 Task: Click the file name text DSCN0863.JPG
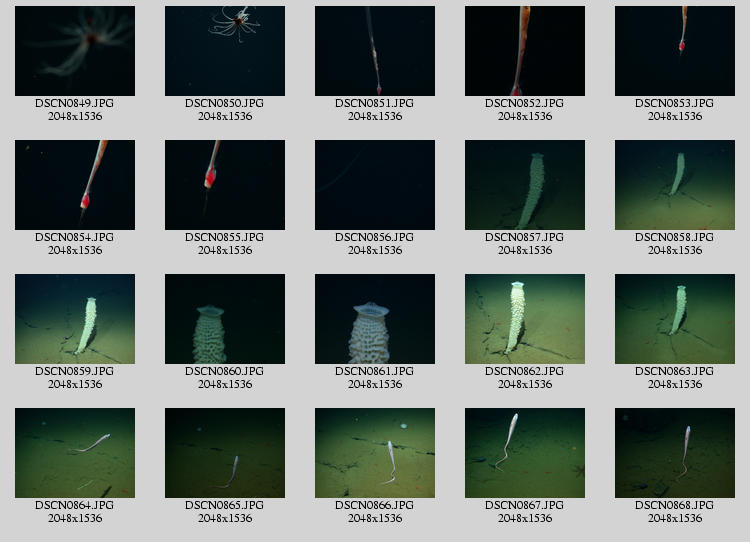675,371
